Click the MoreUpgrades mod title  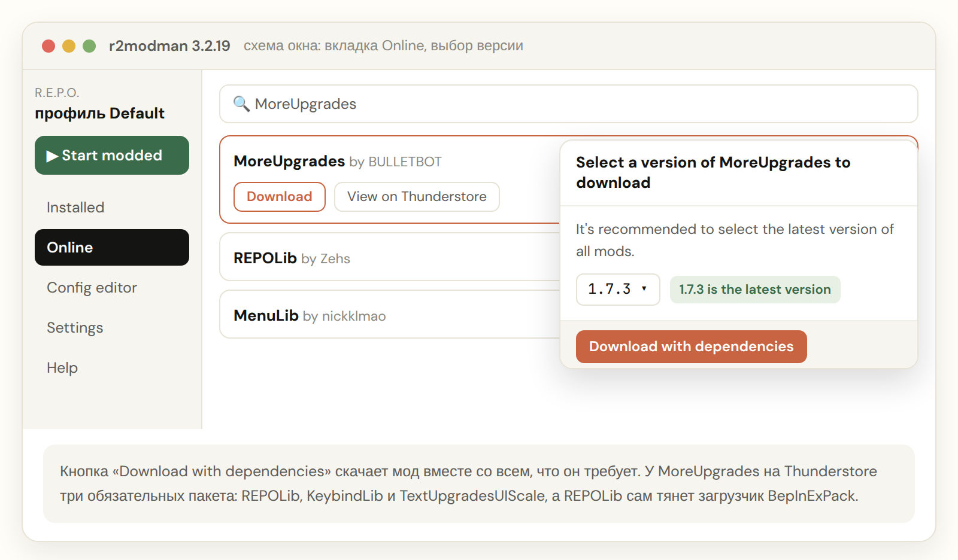coord(289,162)
